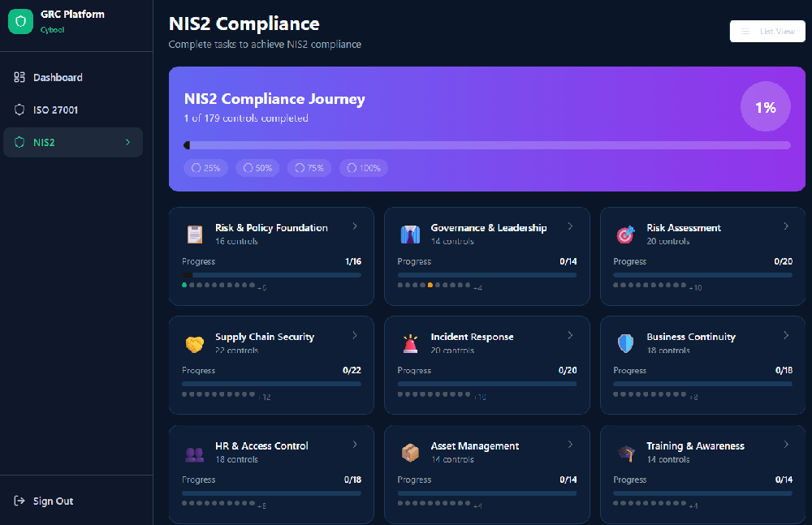
Task: Open the Training & Awareness title
Action: coord(696,445)
